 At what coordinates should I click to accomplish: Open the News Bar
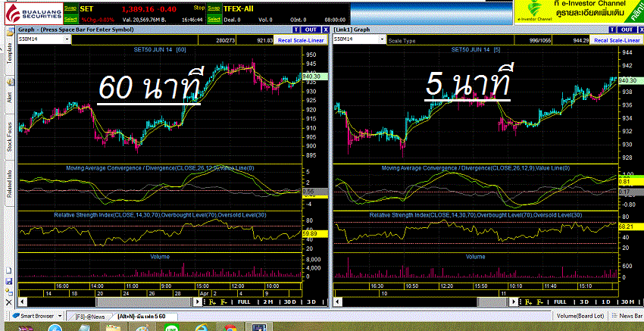click(x=627, y=316)
